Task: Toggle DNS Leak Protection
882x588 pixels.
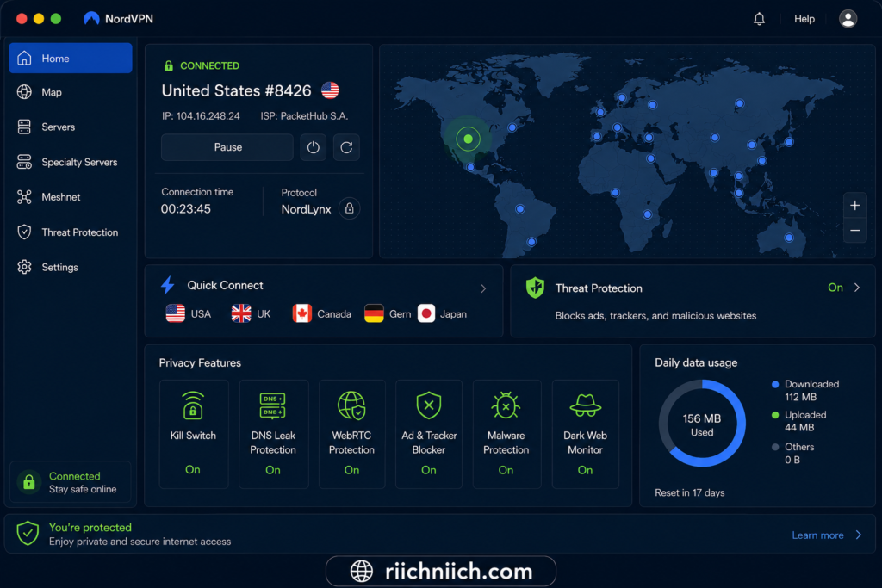Action: 273,434
